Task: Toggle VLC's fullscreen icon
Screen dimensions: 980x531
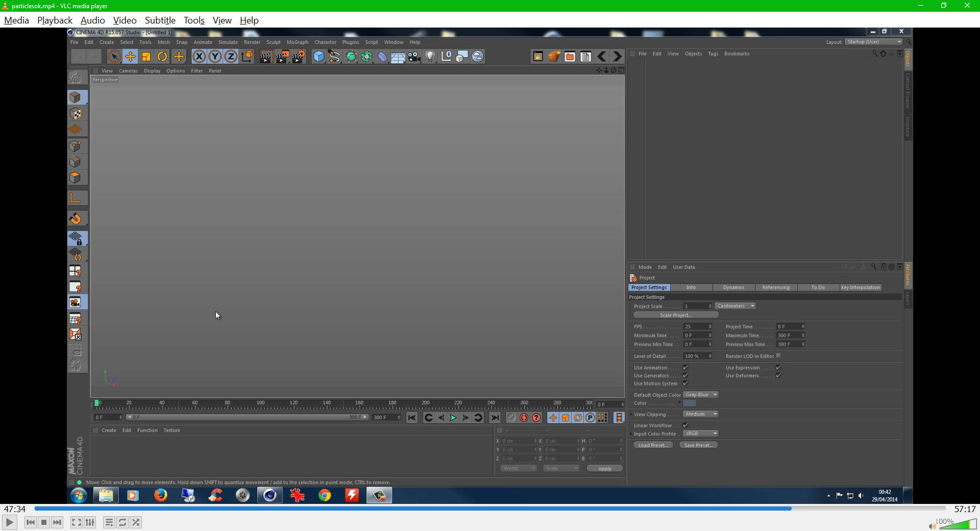Action: pyautogui.click(x=76, y=522)
